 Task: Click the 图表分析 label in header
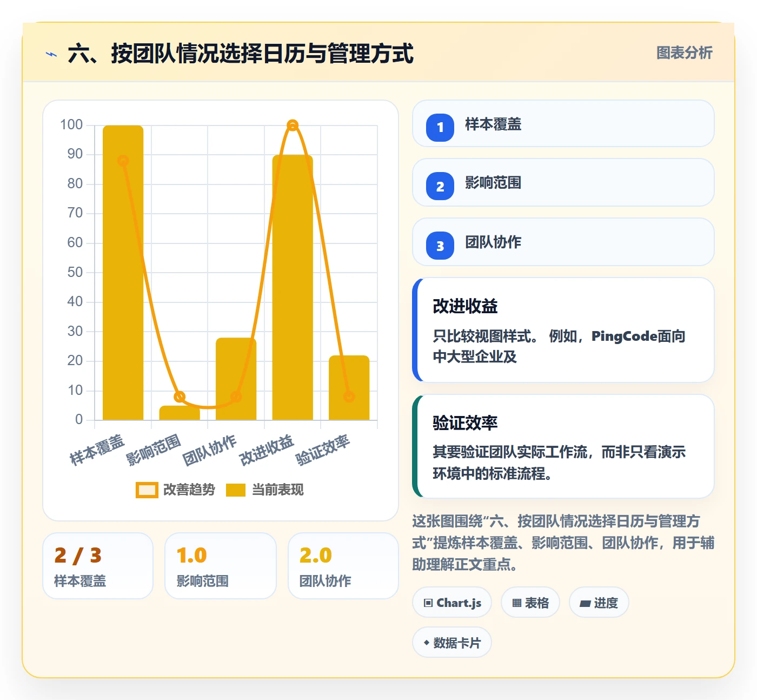[x=685, y=52]
